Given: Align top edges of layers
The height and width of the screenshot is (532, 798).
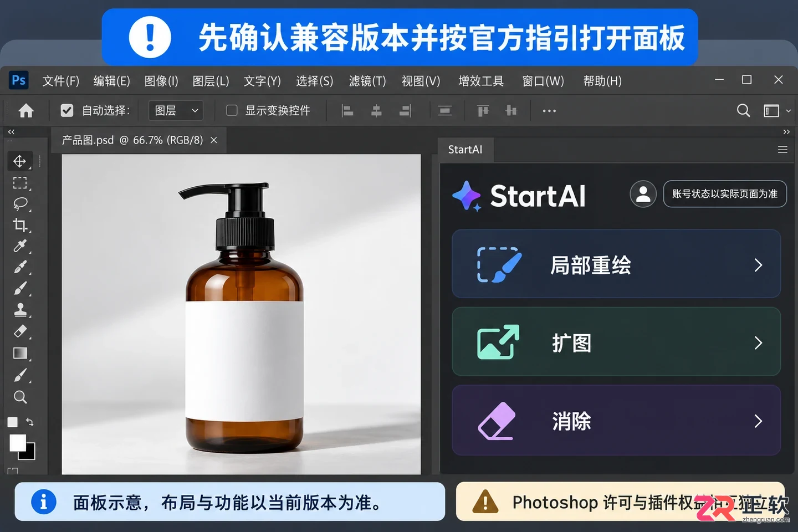Looking at the screenshot, I should pos(483,111).
